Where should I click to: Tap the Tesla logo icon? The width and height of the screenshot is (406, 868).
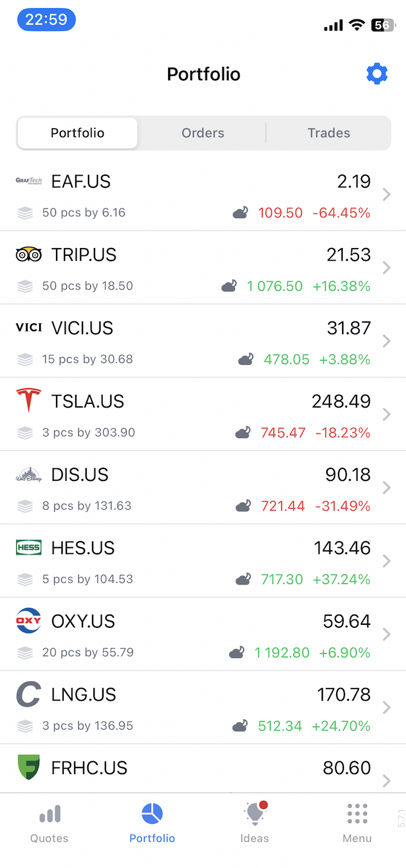(28, 400)
